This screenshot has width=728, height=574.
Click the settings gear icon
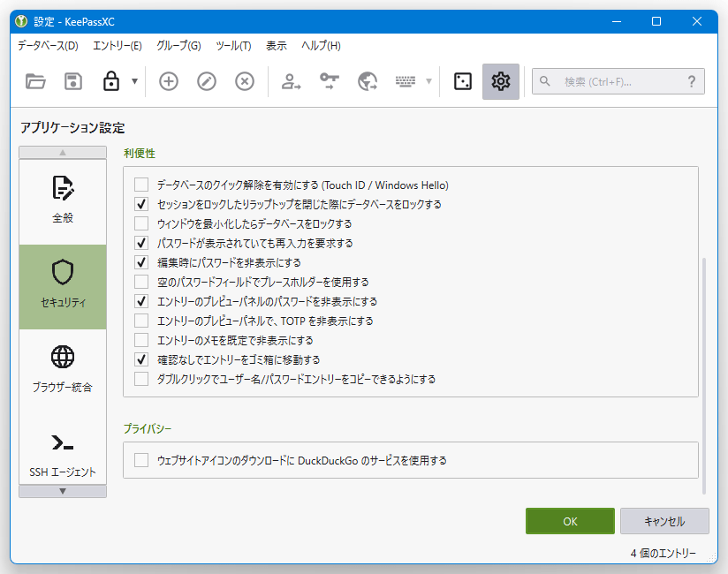[500, 81]
